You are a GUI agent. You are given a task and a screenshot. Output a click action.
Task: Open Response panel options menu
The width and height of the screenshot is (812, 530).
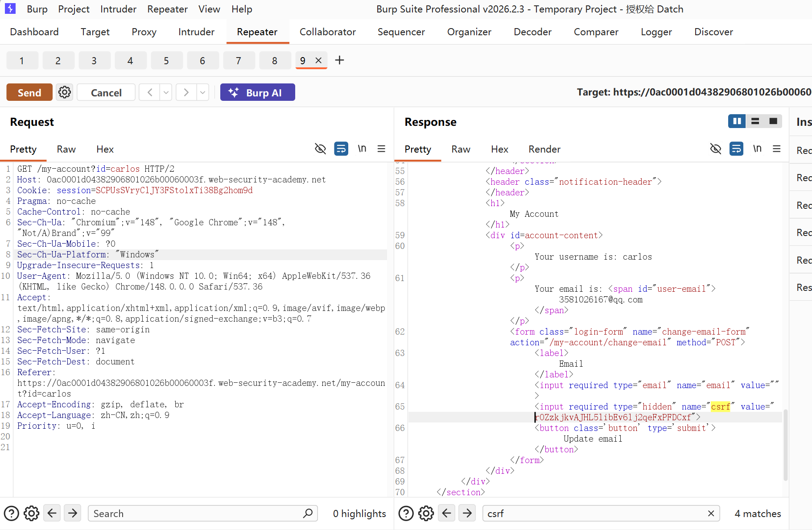click(776, 149)
